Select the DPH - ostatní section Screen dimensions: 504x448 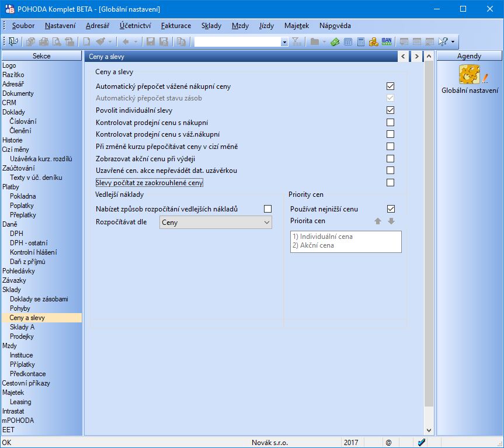pos(29,243)
